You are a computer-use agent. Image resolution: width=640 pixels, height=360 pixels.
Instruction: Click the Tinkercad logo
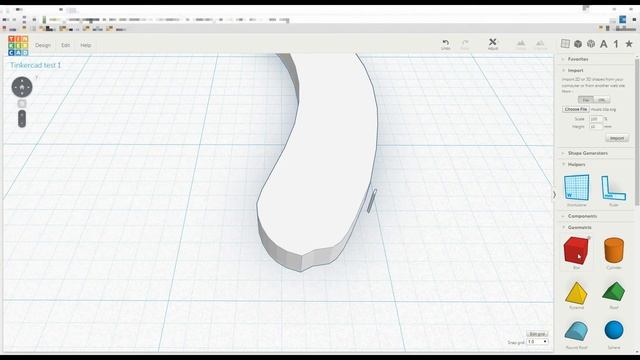click(18, 45)
